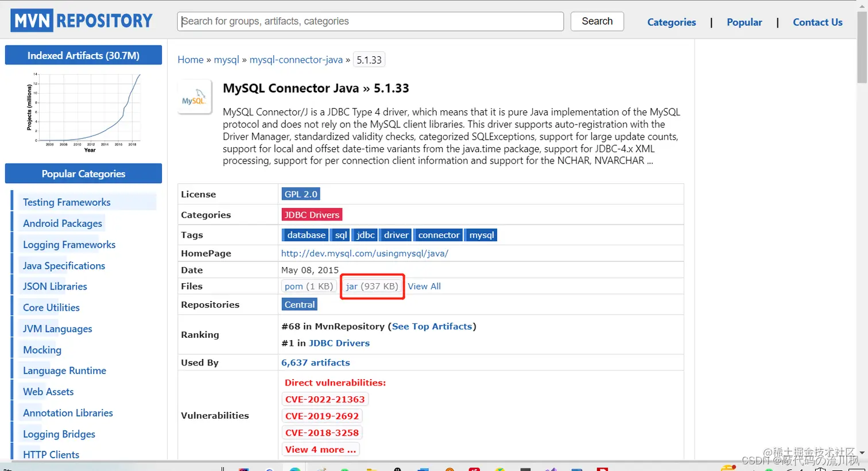This screenshot has height=471, width=868.
Task: Click the date value May 08, 2015
Action: [x=310, y=270]
